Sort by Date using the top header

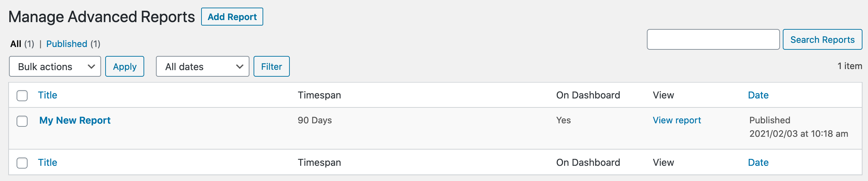[758, 95]
